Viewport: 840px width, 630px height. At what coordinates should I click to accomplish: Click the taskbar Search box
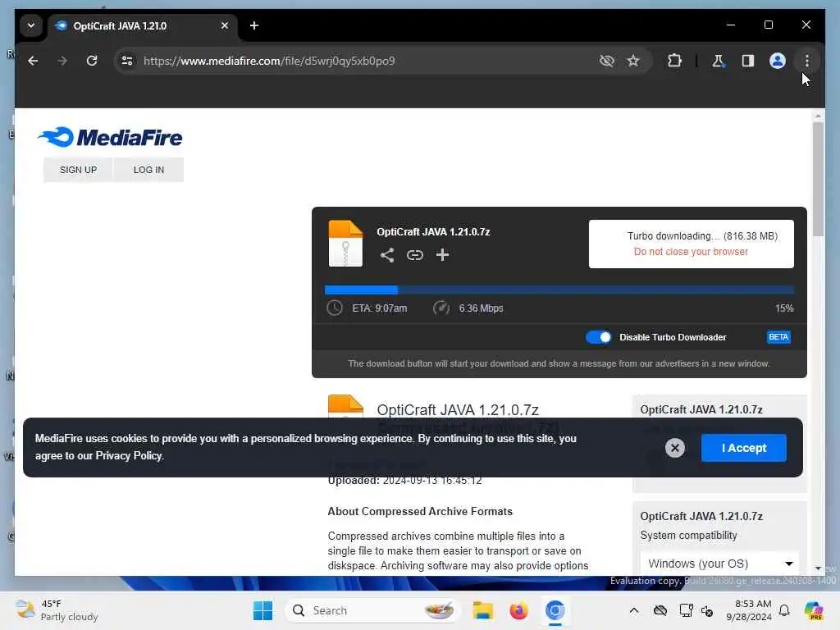(373, 610)
